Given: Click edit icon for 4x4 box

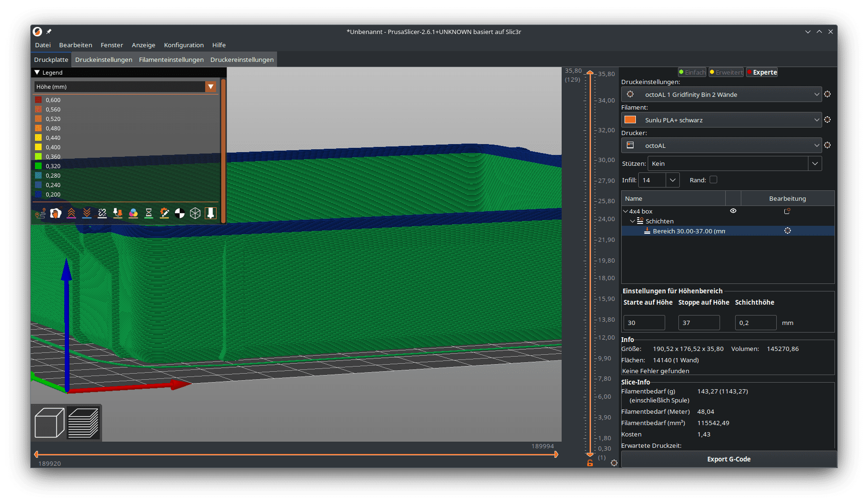Looking at the screenshot, I should point(787,211).
